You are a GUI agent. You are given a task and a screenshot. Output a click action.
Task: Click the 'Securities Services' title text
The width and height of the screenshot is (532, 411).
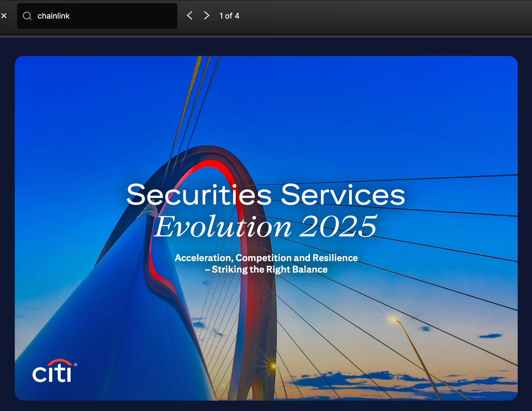[x=266, y=195]
